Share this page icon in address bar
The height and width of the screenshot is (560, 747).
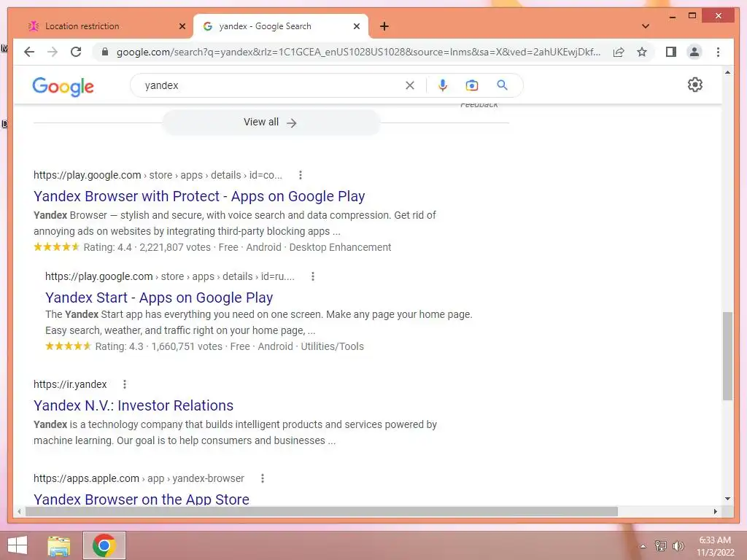(x=619, y=52)
